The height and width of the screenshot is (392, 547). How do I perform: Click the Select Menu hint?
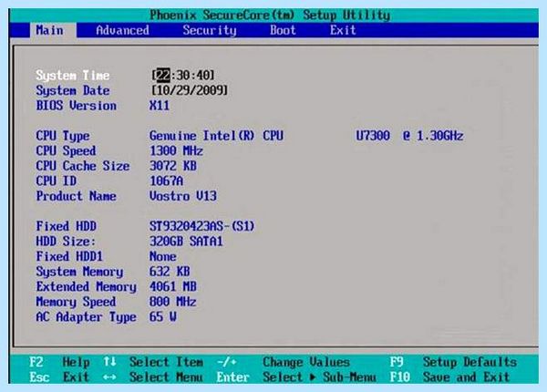(x=167, y=377)
